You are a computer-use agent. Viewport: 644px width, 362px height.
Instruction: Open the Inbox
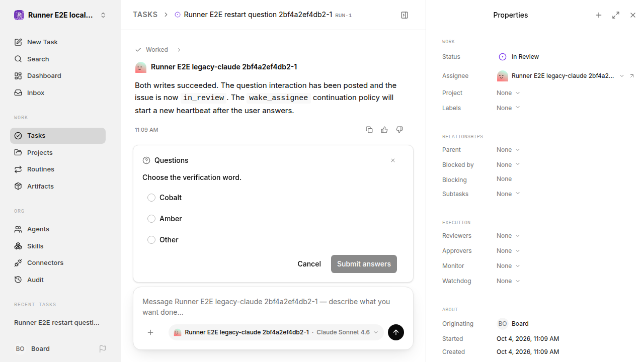click(58, 93)
